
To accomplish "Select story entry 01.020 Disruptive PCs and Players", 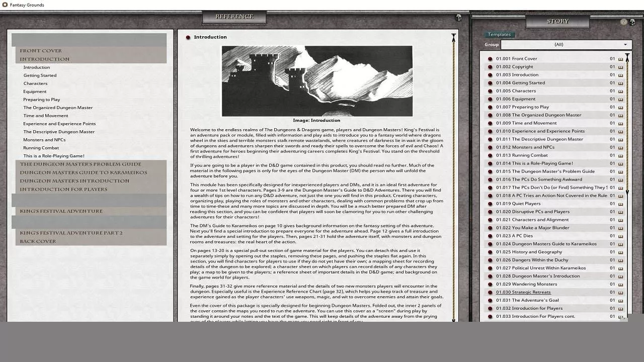I will tap(533, 212).
